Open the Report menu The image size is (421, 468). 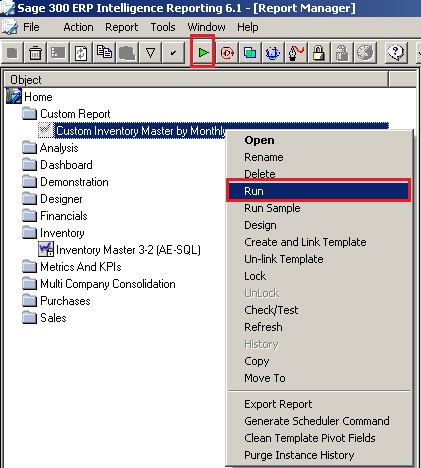coord(122,27)
